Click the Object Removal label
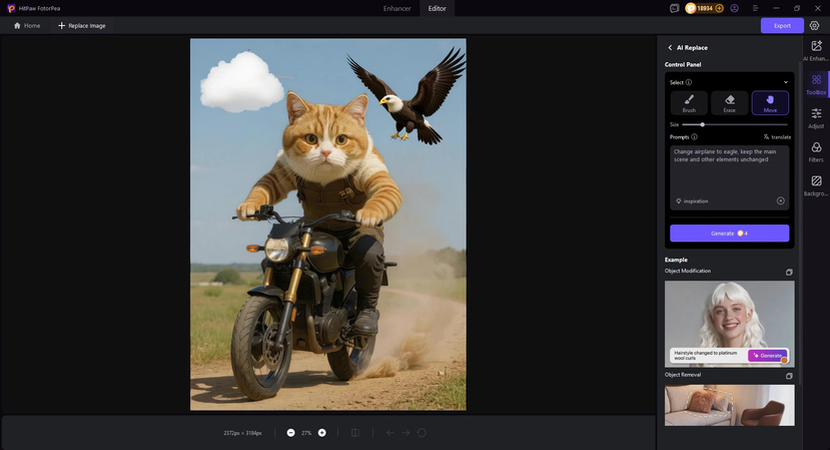This screenshot has height=450, width=830. click(683, 374)
